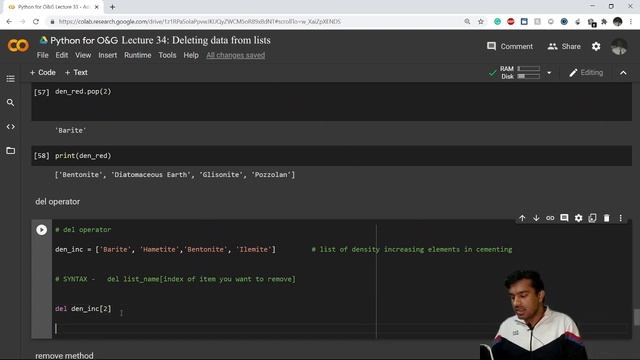Open the Colab account avatar
640x360 pixels.
pos(619,47)
